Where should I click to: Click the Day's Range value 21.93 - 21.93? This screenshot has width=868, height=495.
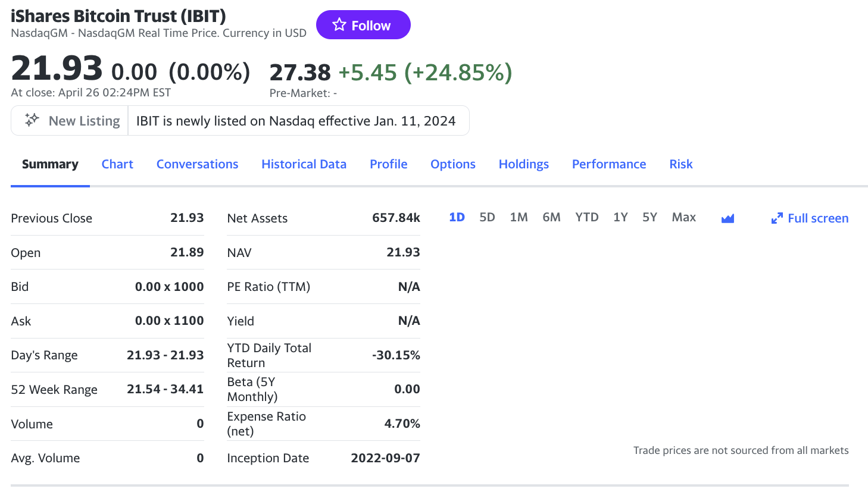166,355
